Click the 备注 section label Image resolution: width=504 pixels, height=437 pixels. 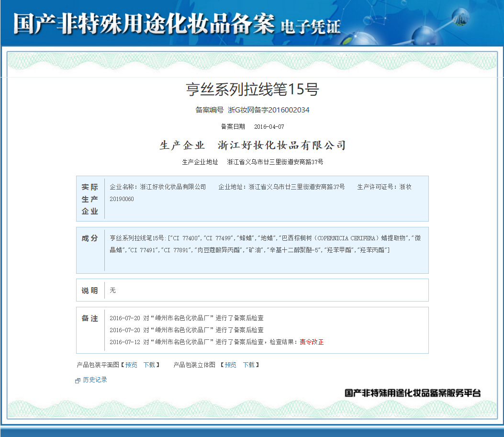tap(90, 318)
